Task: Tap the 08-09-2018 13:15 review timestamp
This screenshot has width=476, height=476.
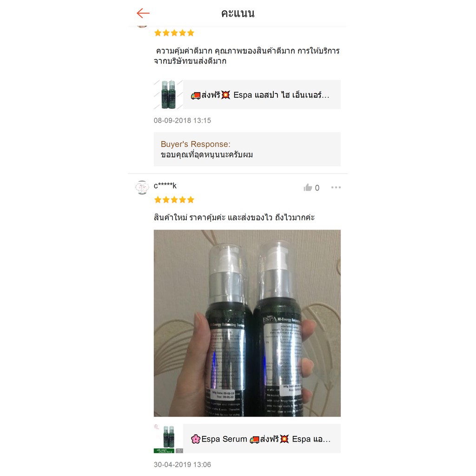Action: tap(182, 120)
